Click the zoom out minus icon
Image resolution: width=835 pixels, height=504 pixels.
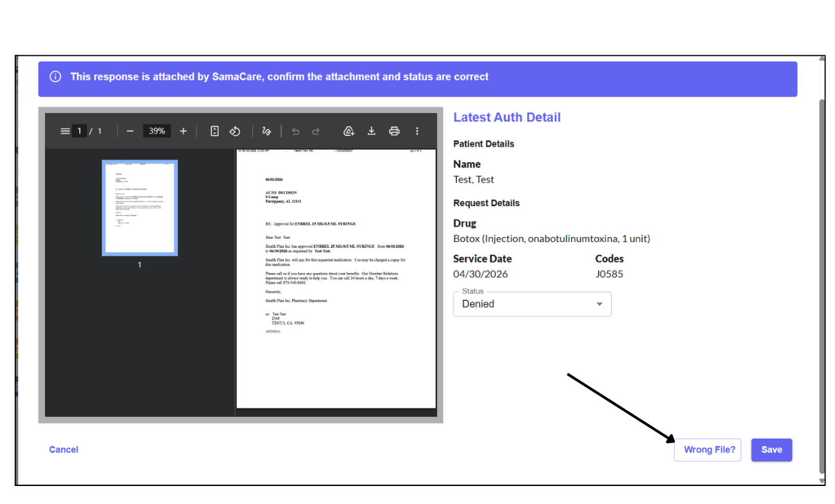(x=131, y=131)
